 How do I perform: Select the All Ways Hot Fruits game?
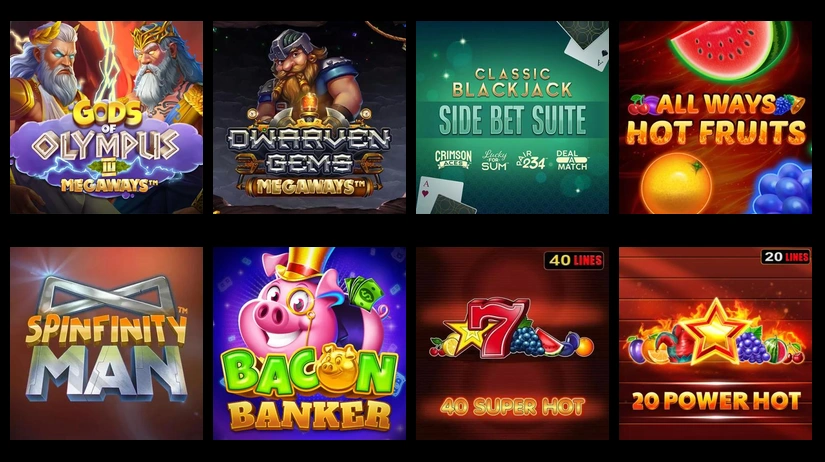pyautogui.click(x=716, y=117)
